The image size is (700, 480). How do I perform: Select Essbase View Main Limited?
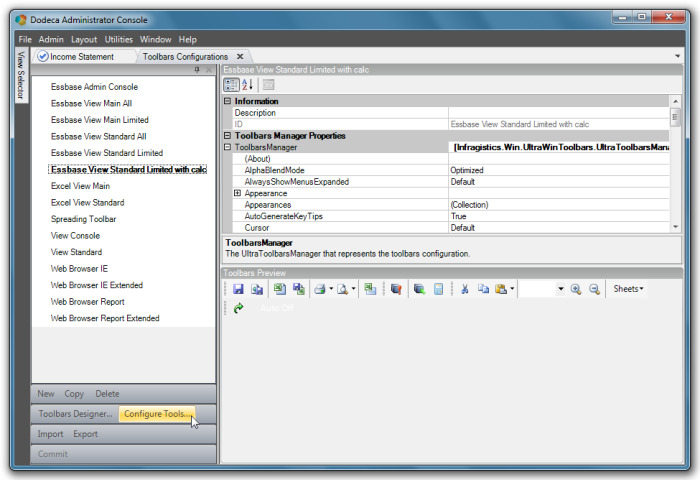tap(100, 120)
